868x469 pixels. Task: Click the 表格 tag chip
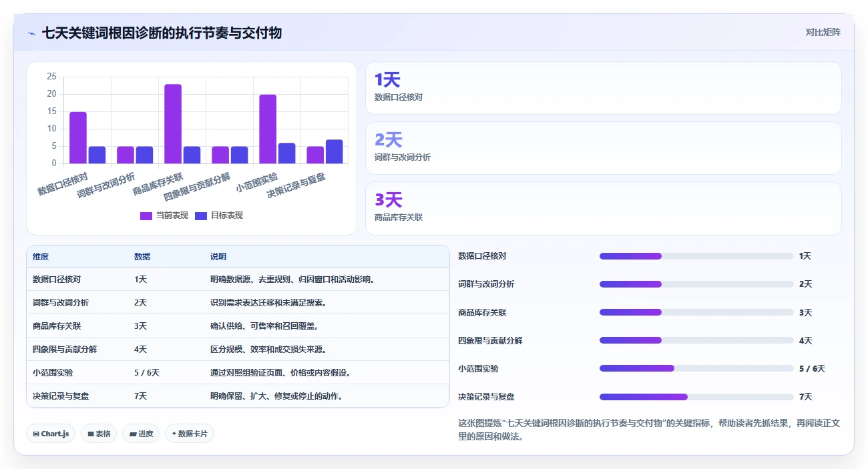click(x=99, y=434)
